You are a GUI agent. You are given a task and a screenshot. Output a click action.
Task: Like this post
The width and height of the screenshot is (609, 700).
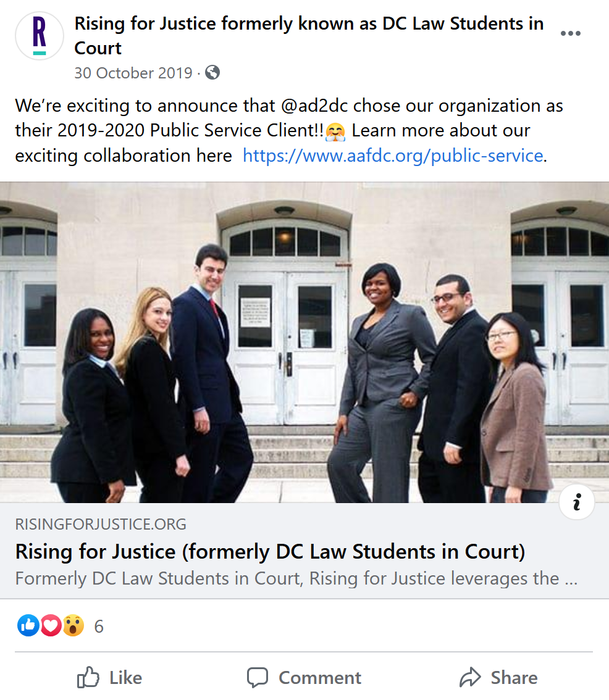click(x=109, y=677)
